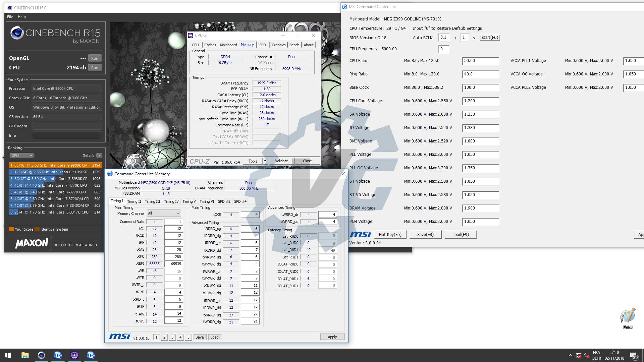Screen dimensions: 644x362
Task: Save memory timing profile
Action: (x=200, y=337)
